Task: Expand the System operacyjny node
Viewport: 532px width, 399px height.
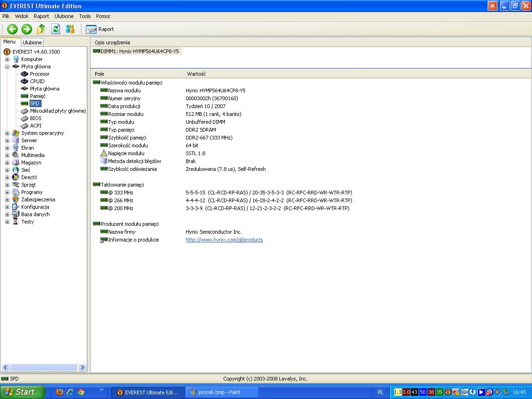Action: [x=7, y=133]
